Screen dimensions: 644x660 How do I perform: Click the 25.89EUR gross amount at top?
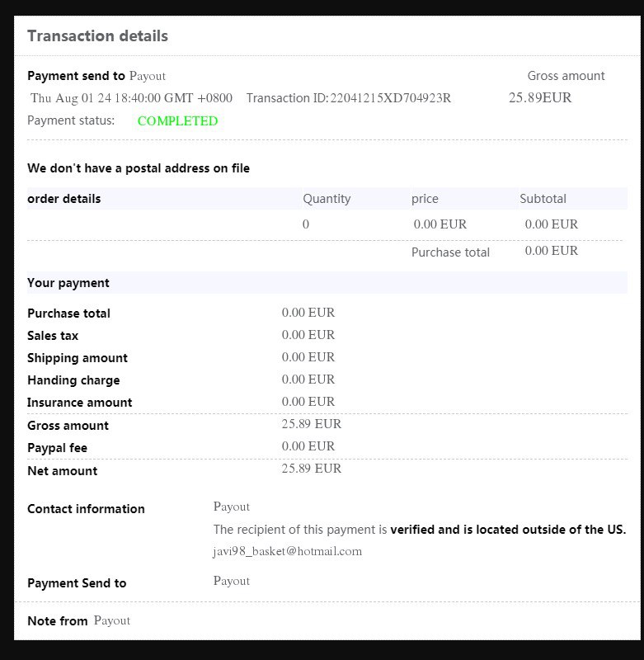click(x=539, y=98)
